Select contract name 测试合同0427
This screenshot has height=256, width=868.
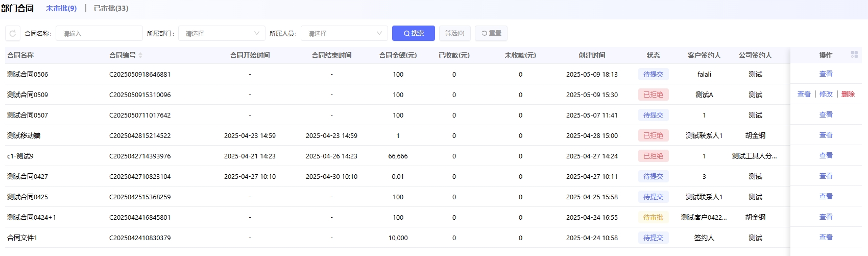point(28,176)
